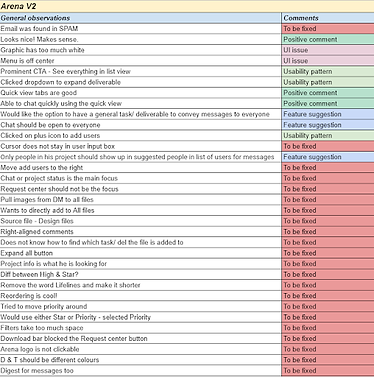The height and width of the screenshot is (377, 374).
Task: Select 'To be fixed' for Right-aligned comments row
Action: click(x=328, y=231)
